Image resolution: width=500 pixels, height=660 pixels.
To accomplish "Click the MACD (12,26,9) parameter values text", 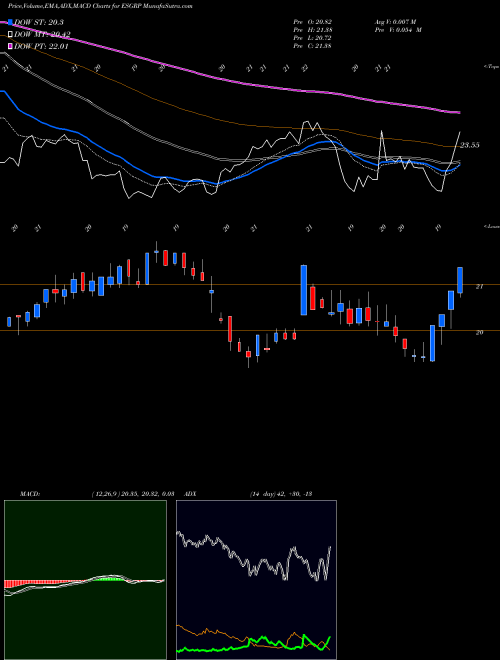I will 133,494.
